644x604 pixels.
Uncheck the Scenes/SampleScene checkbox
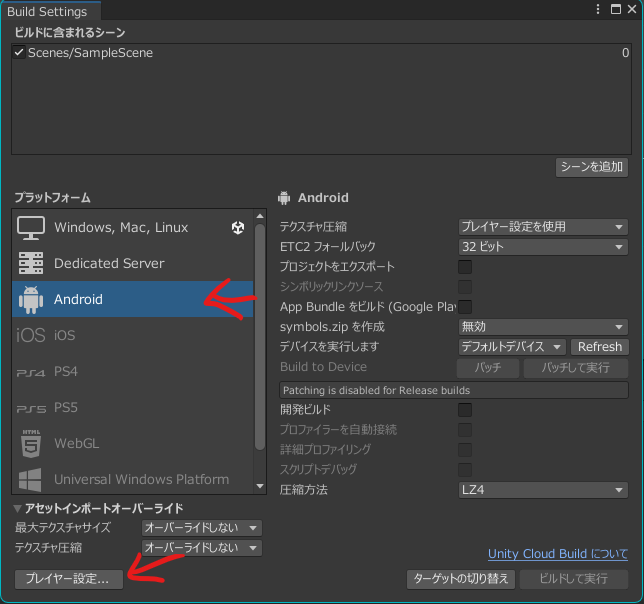[19, 53]
